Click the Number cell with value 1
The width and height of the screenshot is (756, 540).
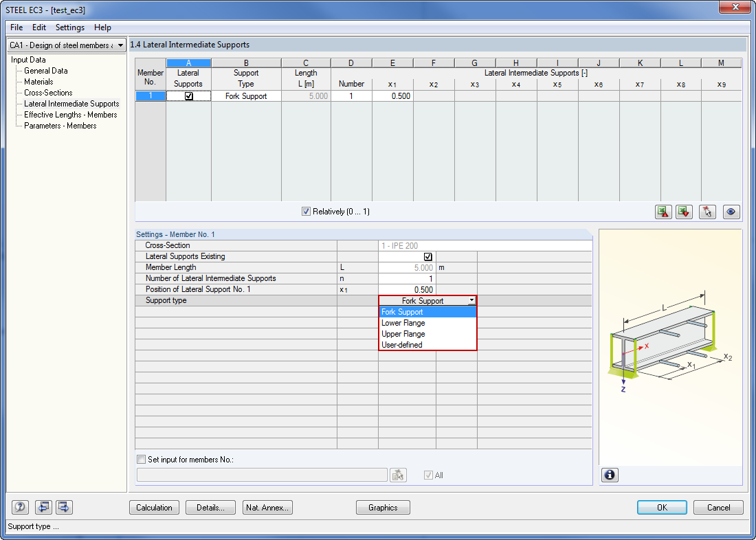point(351,96)
